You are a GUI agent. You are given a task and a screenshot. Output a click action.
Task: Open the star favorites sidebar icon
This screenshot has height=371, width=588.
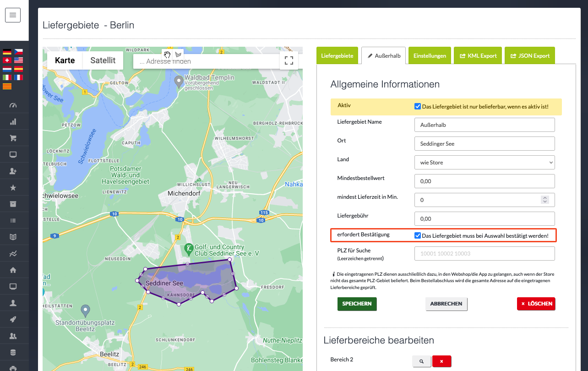tap(13, 187)
